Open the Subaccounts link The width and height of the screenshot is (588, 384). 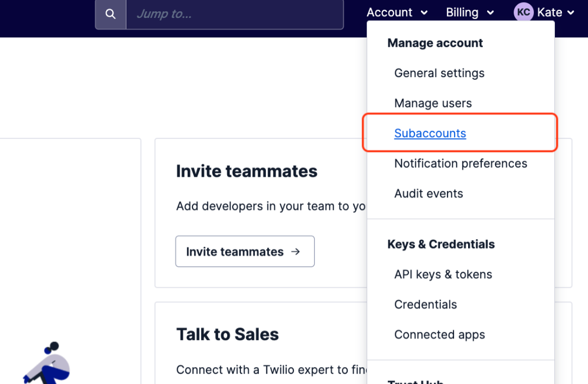pos(430,133)
